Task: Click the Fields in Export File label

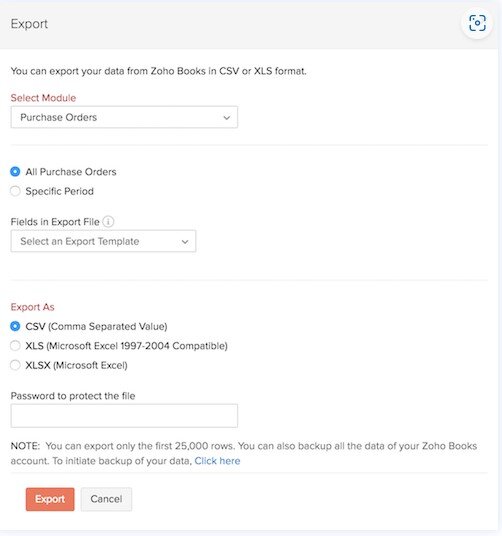Action: (x=55, y=222)
